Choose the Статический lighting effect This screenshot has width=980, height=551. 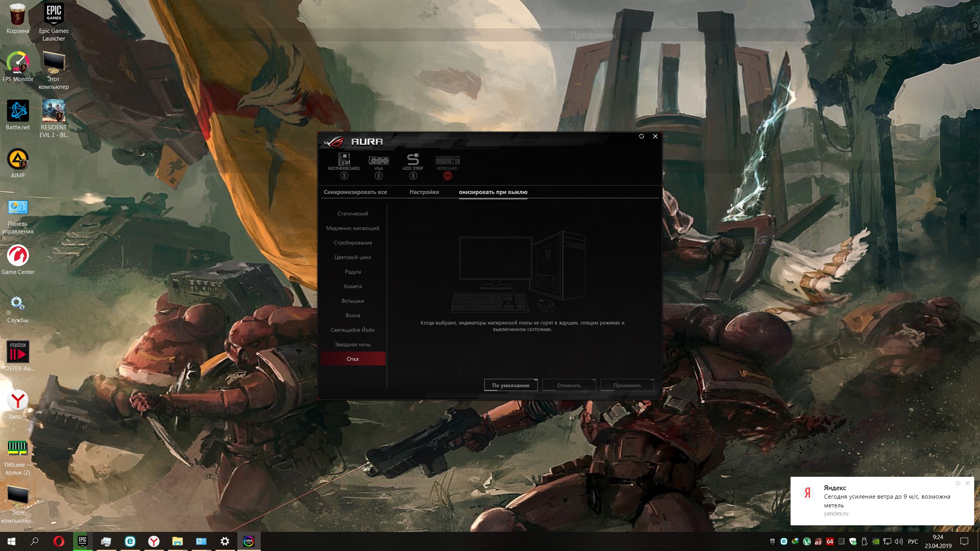click(353, 214)
